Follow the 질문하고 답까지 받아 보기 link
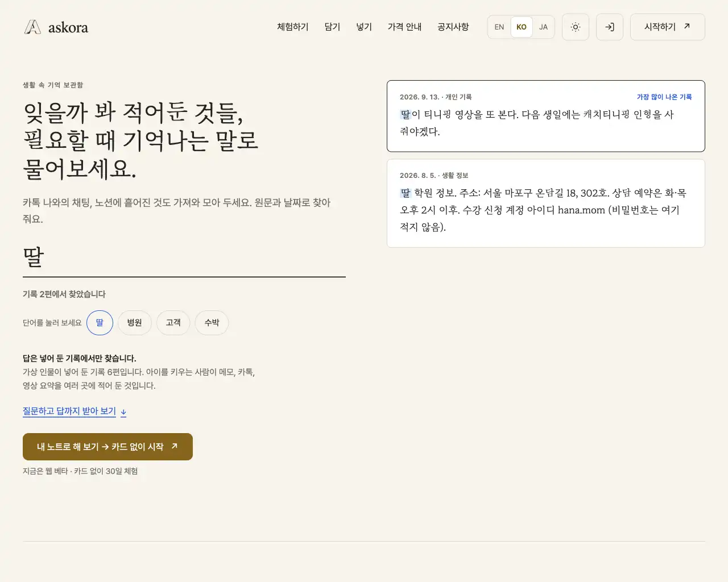 point(75,411)
